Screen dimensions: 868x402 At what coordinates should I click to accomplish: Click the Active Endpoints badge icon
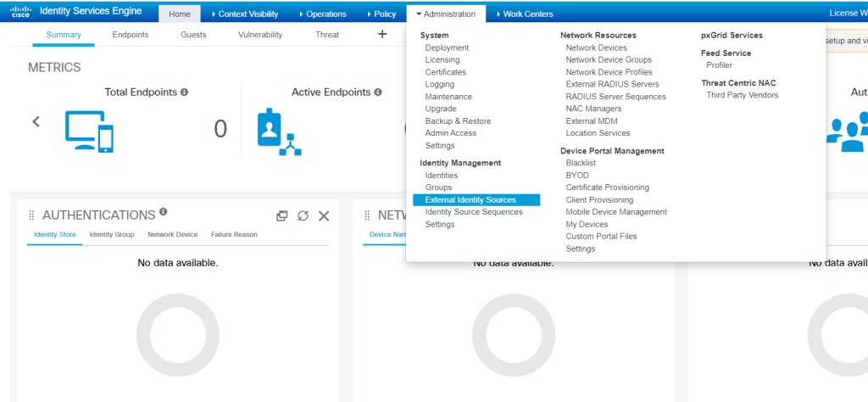280,131
